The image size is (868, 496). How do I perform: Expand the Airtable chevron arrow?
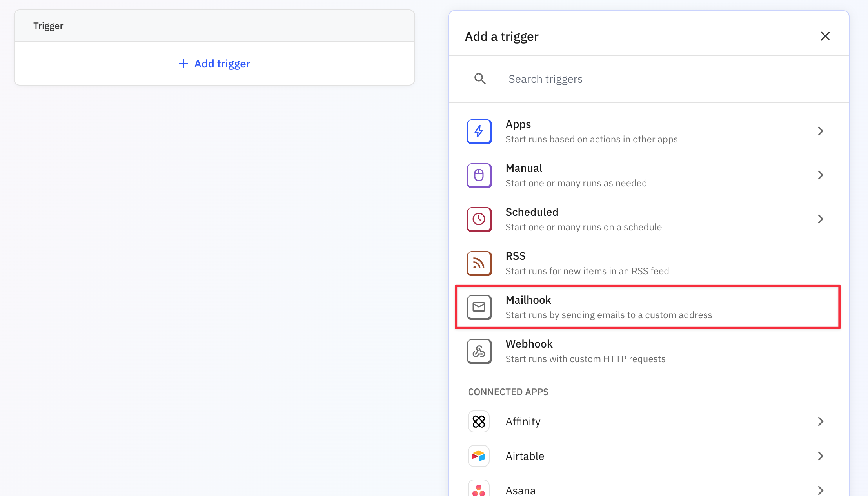click(821, 456)
